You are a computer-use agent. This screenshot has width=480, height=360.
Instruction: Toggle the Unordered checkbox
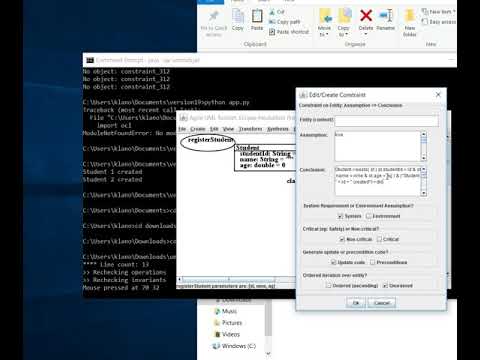pyautogui.click(x=385, y=286)
